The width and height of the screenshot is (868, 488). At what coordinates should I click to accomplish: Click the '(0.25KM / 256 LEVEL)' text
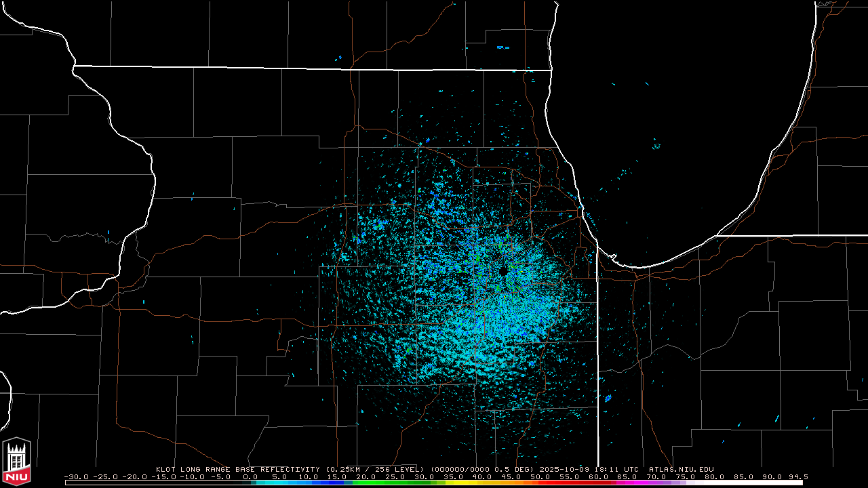click(375, 469)
